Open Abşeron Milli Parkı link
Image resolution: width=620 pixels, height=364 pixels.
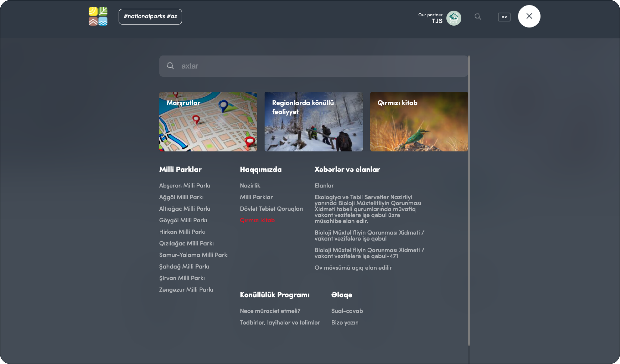(184, 186)
